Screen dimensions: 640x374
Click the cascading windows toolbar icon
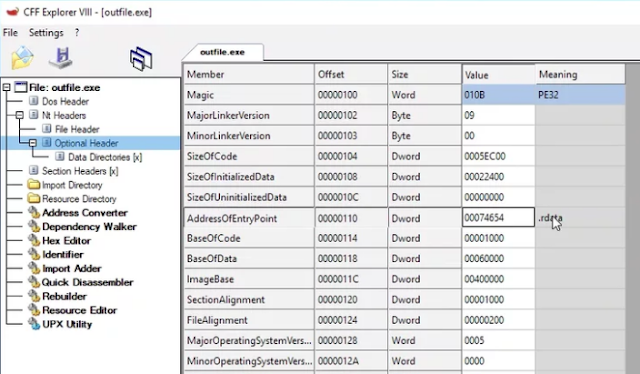(141, 59)
